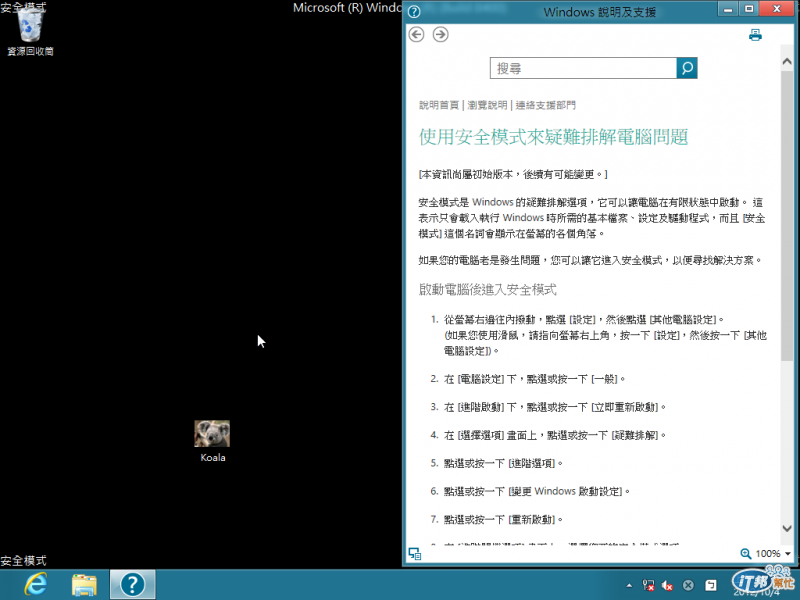Click the back arrow in Help window
Viewport: 800px width, 600px height.
[416, 35]
